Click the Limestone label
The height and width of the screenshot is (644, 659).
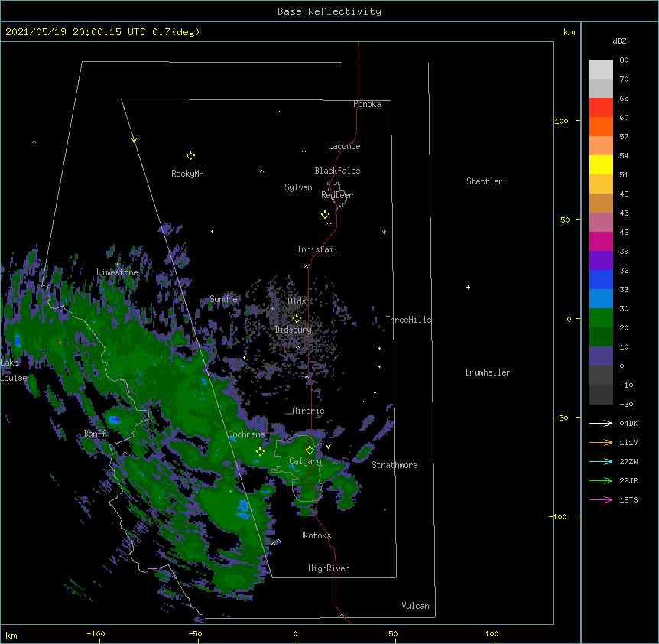coord(117,272)
